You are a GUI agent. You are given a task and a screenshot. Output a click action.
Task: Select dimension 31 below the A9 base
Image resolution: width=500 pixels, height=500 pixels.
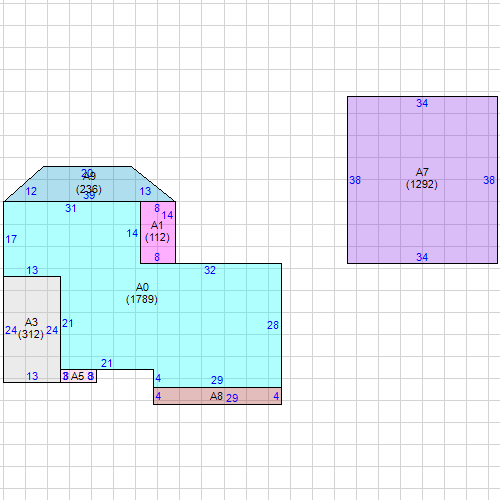[x=71, y=208]
